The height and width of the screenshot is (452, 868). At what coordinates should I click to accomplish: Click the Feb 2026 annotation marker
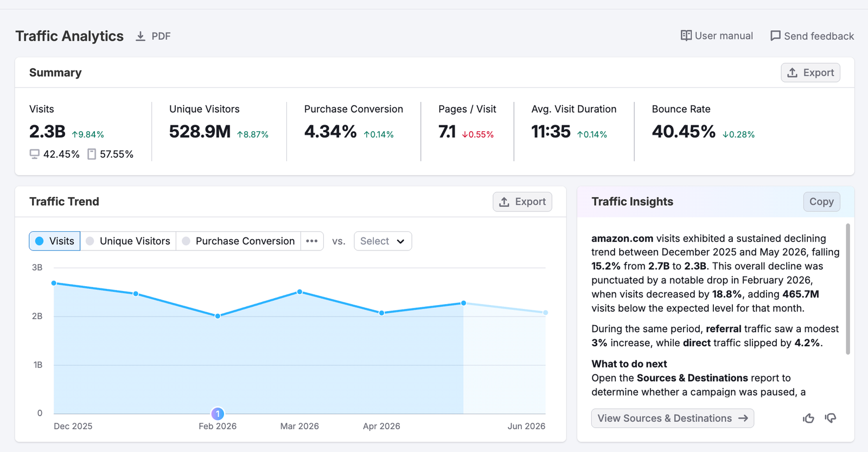point(218,414)
